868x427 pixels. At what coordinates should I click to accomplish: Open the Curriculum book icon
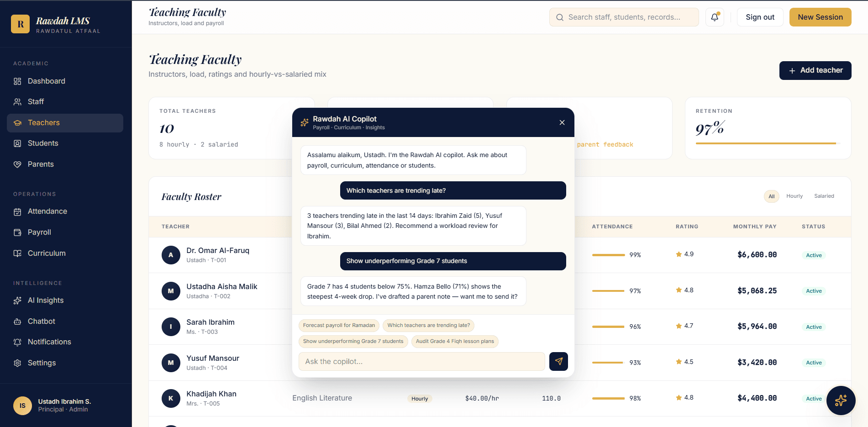[17, 253]
